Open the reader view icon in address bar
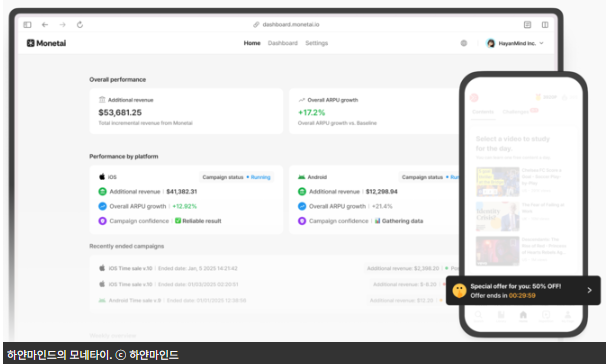Screen dimensions: 606x364 point(527,25)
